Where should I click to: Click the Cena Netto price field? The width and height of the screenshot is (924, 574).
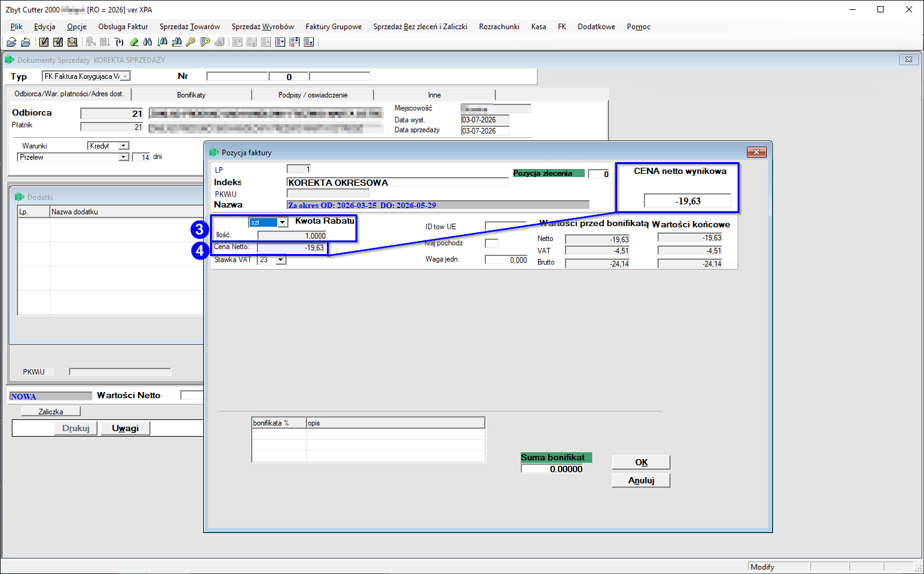(x=292, y=247)
